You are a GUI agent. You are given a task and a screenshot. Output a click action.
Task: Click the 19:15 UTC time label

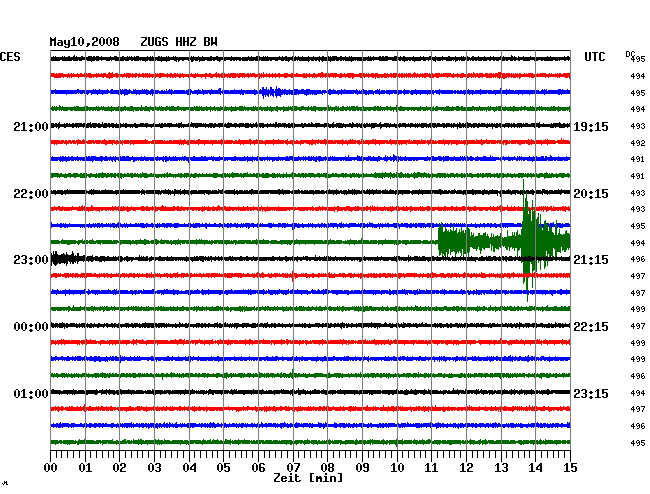pyautogui.click(x=591, y=127)
